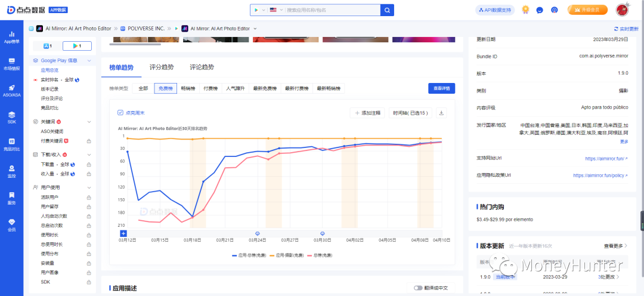Open the 时间轴(已选15) dropdown
The height and width of the screenshot is (296, 644).
click(410, 113)
